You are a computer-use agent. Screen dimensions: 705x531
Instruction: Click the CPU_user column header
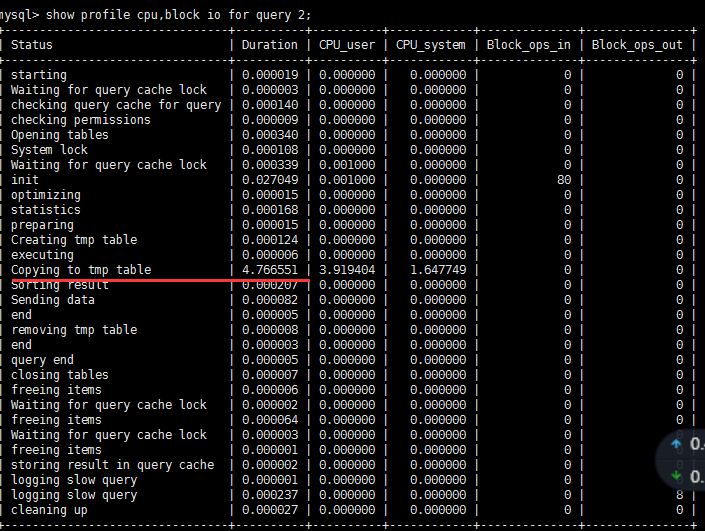(347, 45)
